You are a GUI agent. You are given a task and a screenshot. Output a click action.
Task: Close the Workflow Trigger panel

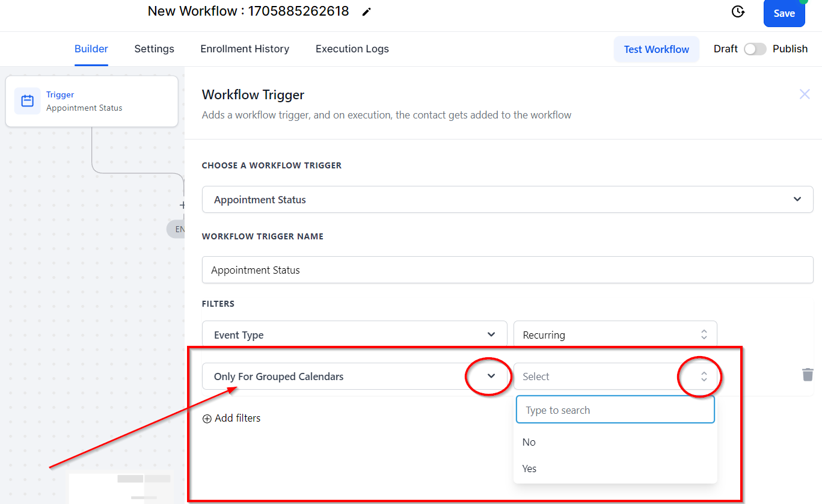805,94
